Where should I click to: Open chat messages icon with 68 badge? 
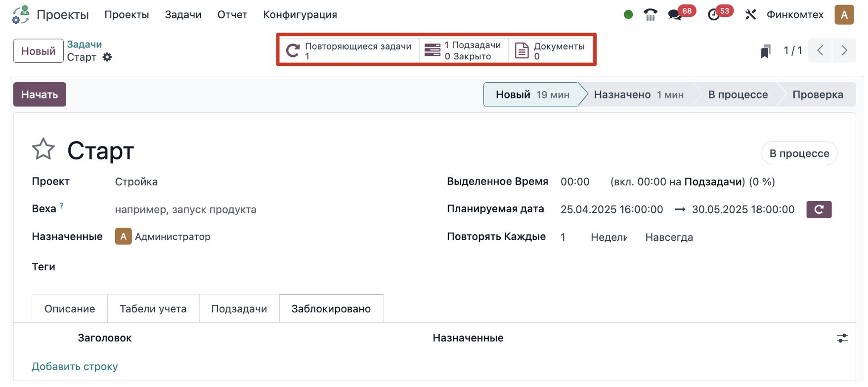coord(675,15)
